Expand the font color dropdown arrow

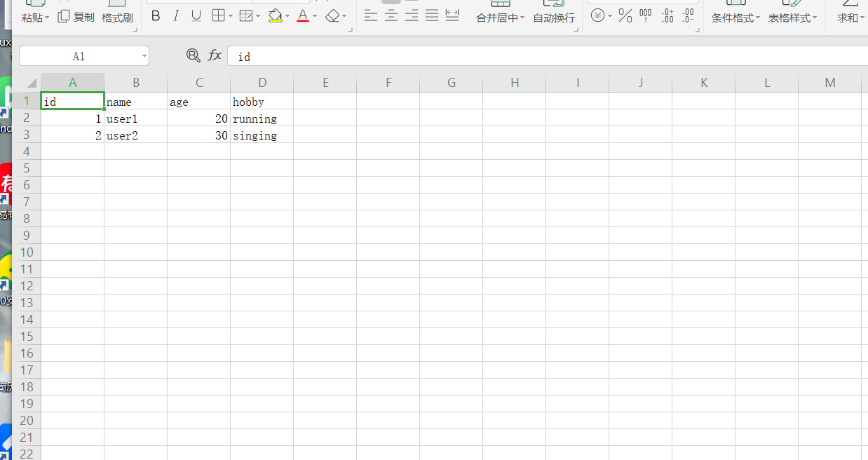pyautogui.click(x=315, y=16)
